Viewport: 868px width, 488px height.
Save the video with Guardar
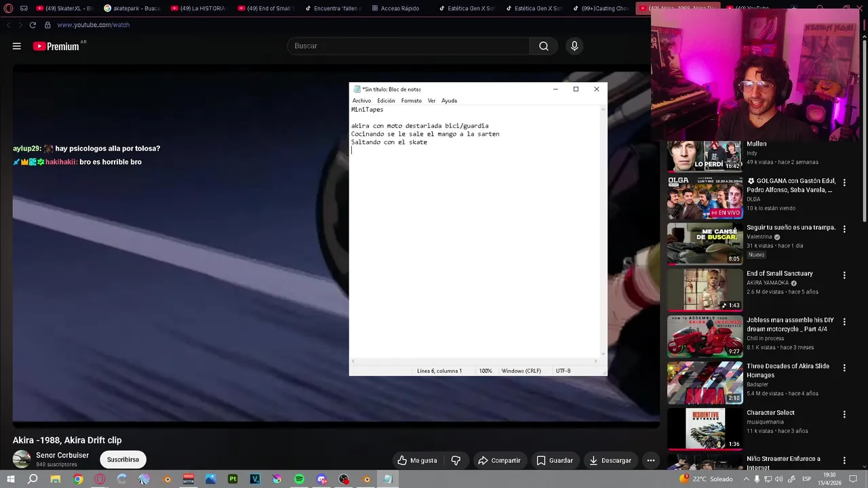[x=555, y=460]
